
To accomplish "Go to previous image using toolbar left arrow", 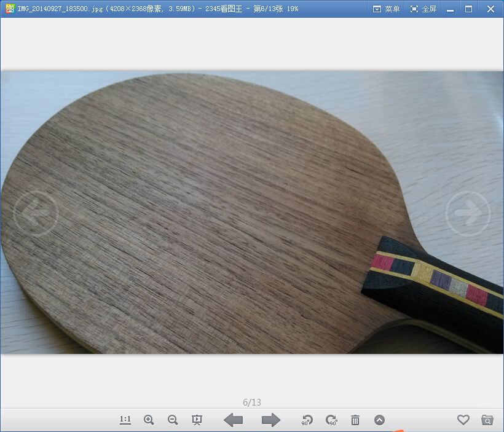I will [233, 420].
